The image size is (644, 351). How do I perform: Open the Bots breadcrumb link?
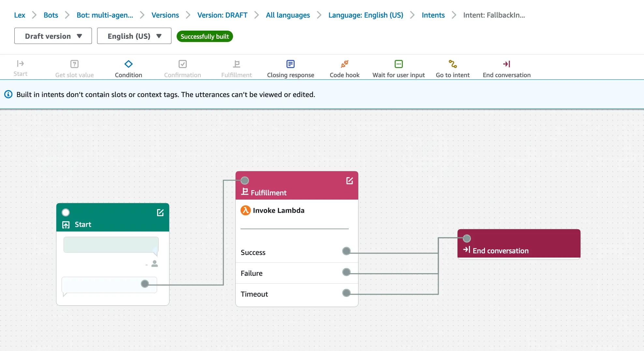51,15
